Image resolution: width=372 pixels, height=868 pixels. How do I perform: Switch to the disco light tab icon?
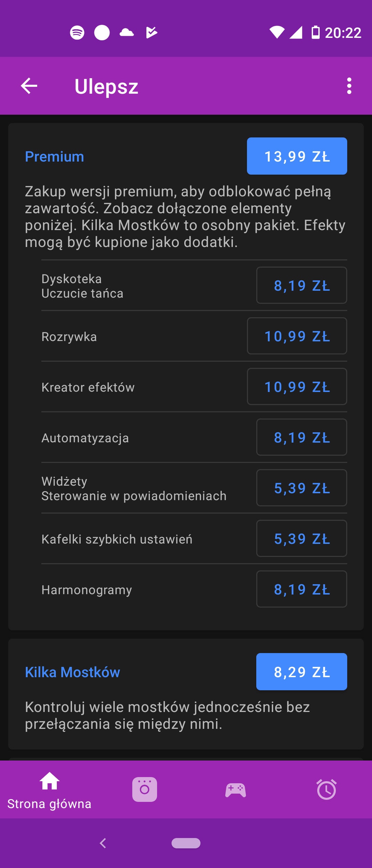pos(145,789)
